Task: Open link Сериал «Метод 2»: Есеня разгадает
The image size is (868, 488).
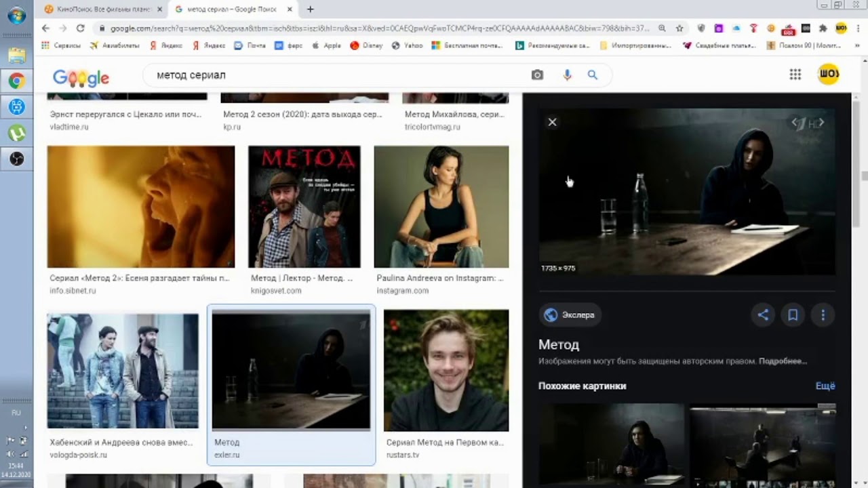Action: point(140,278)
